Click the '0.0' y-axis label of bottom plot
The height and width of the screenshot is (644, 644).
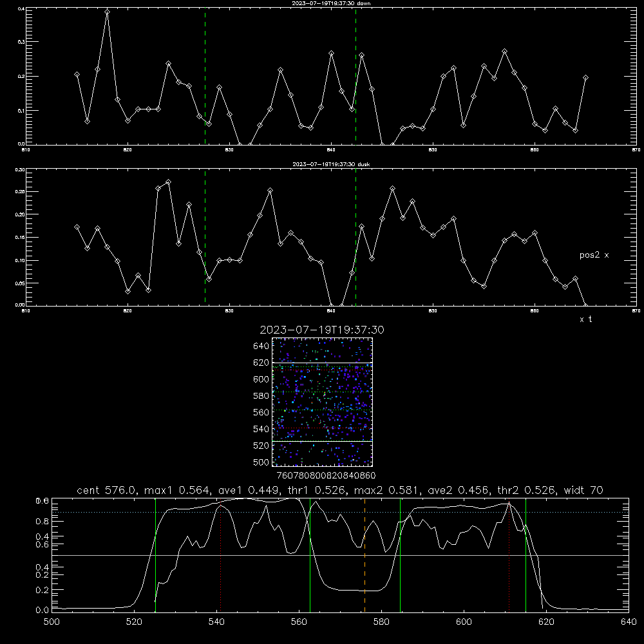coord(42,610)
